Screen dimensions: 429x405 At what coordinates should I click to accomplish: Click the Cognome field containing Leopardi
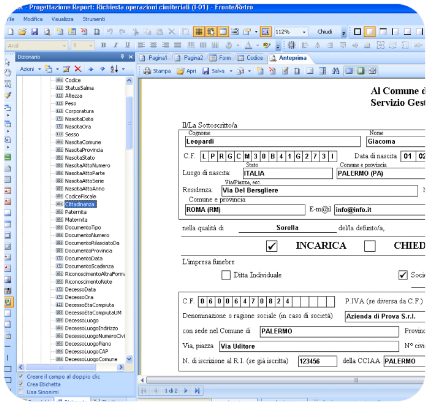(x=273, y=142)
